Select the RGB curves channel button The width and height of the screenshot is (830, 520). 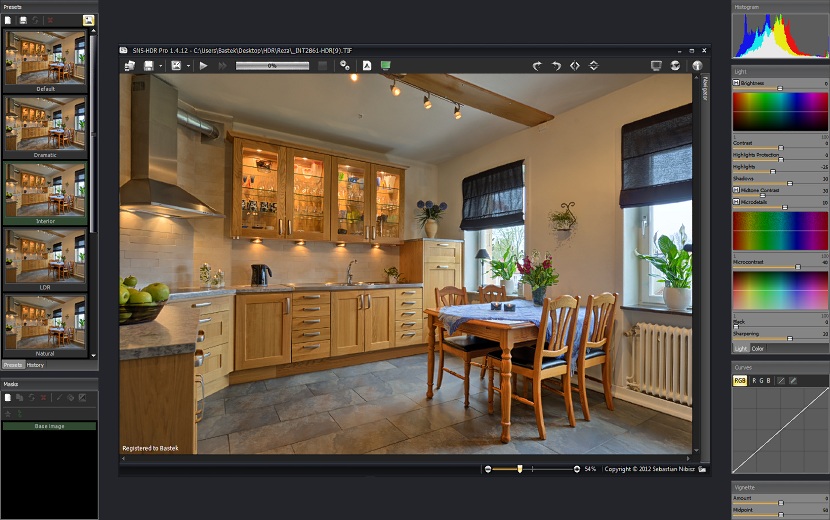tap(739, 380)
